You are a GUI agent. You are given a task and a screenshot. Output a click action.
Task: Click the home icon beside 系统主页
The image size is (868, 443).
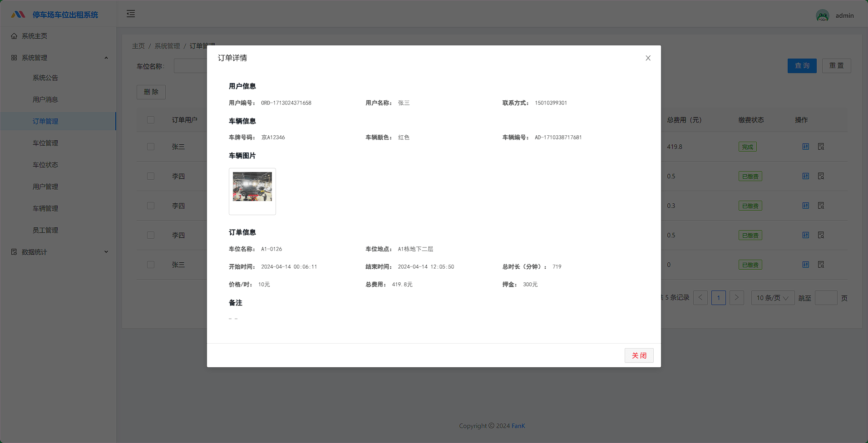pyautogui.click(x=14, y=36)
